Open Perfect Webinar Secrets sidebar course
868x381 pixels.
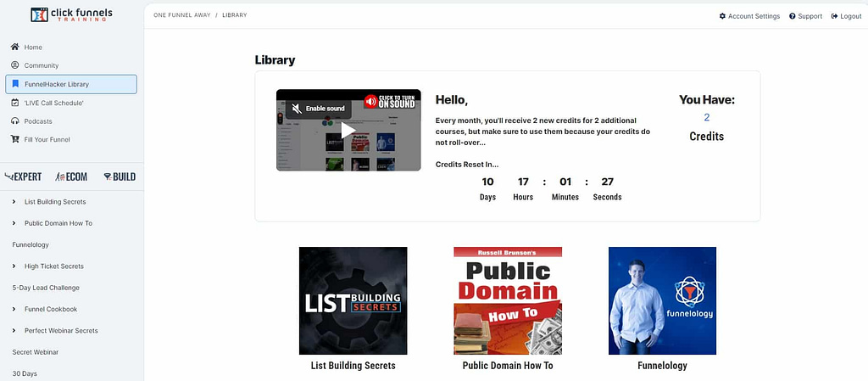(x=61, y=331)
